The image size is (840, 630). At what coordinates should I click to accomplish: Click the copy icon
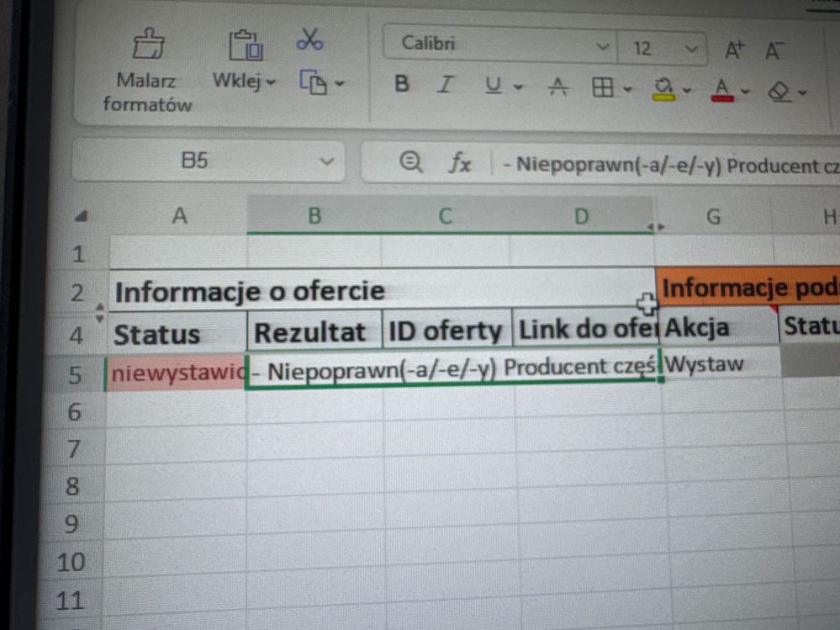coord(313,82)
